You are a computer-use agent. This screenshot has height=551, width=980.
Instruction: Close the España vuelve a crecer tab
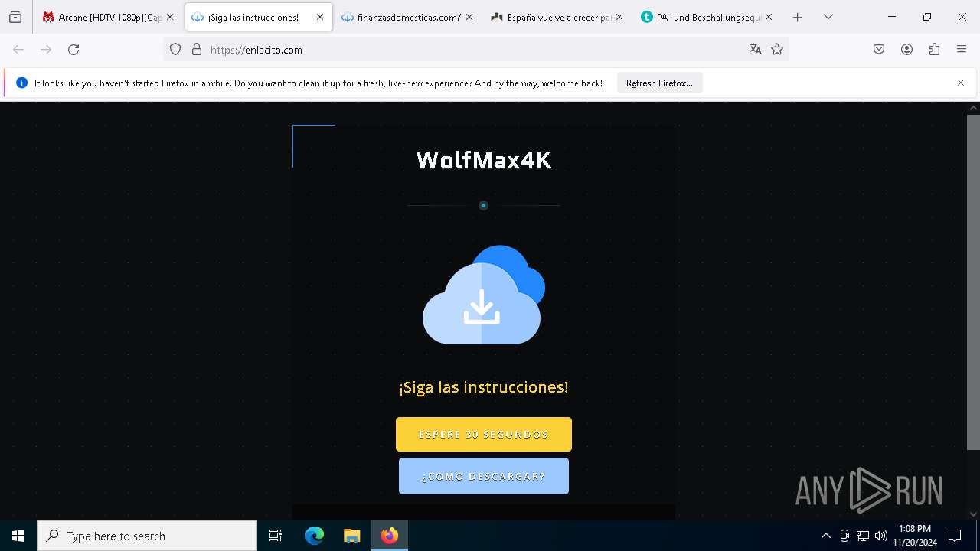point(619,17)
